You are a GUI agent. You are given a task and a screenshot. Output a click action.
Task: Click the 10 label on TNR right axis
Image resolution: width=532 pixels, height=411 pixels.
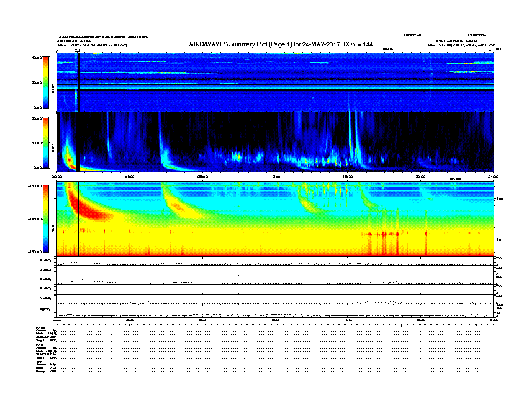coord(500,240)
